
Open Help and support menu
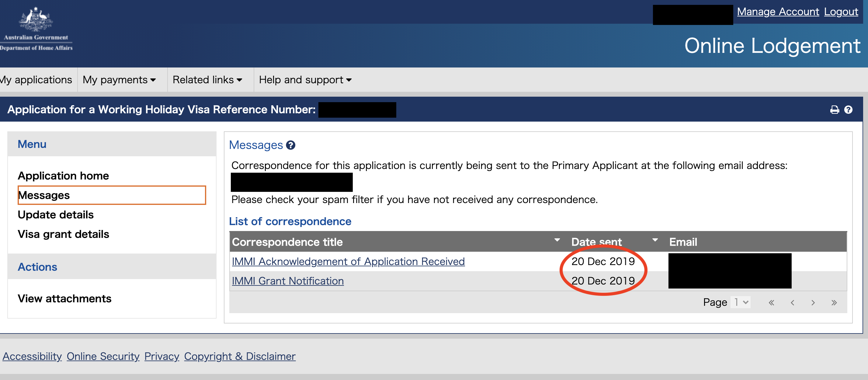[305, 80]
